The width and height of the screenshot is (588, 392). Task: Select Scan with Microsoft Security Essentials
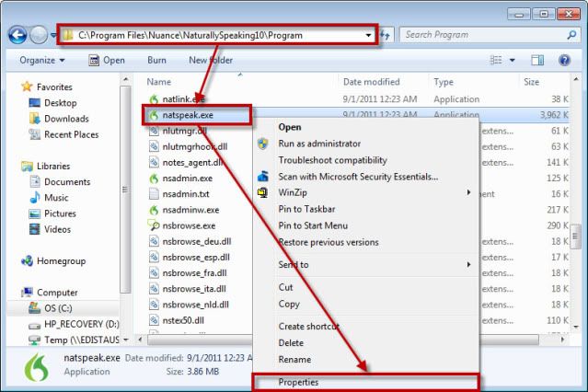[x=358, y=177]
